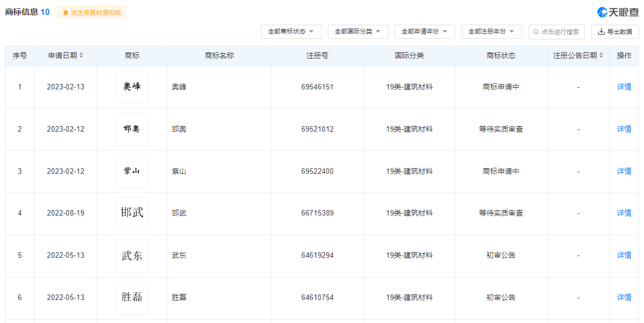Click the 紫山 trademark logo thumbnail
The width and height of the screenshot is (644, 323).
tap(132, 171)
